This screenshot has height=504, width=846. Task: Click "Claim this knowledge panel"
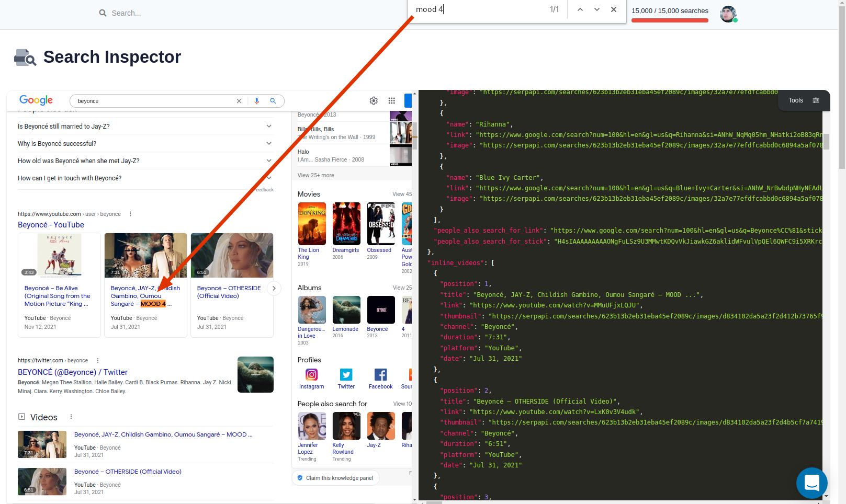click(x=335, y=477)
